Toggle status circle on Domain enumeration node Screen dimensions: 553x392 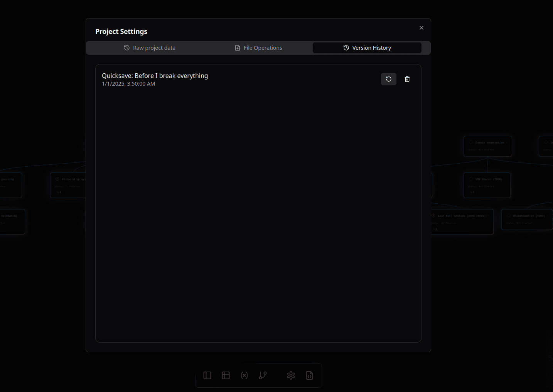click(x=471, y=142)
